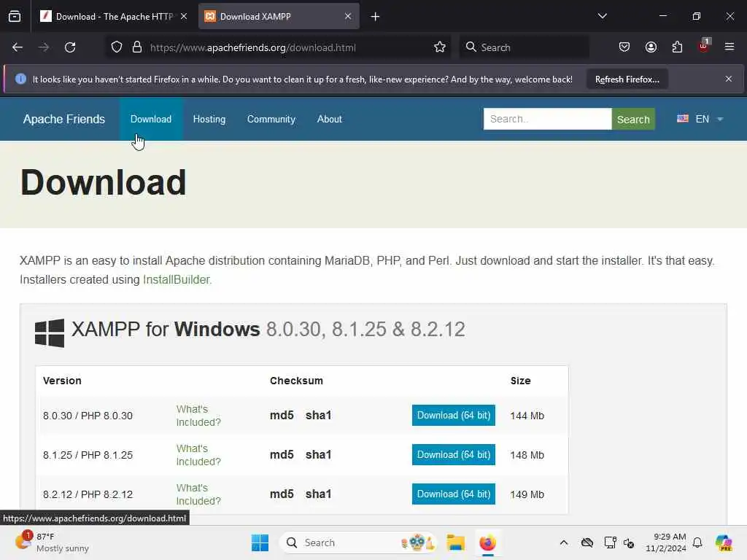Viewport: 747px width, 560px height.
Task: Click the taskbar Search box
Action: 357,542
